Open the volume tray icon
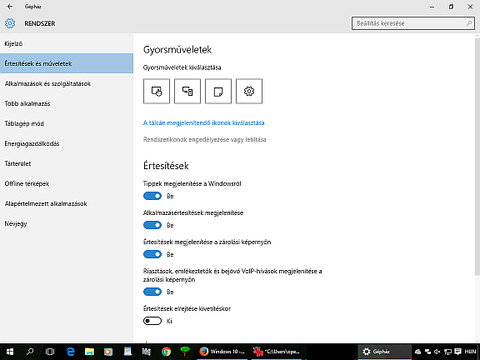480x360 pixels. coord(437,352)
